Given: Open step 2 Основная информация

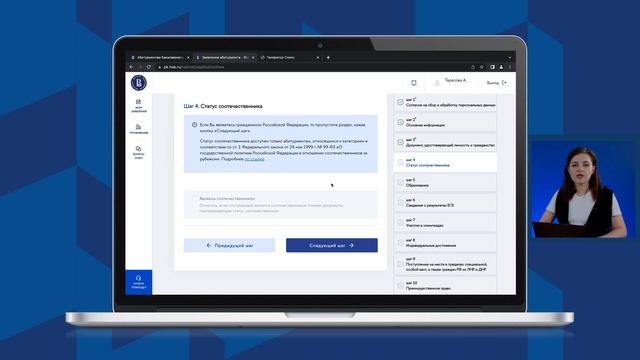Looking at the screenshot, I should [445, 122].
